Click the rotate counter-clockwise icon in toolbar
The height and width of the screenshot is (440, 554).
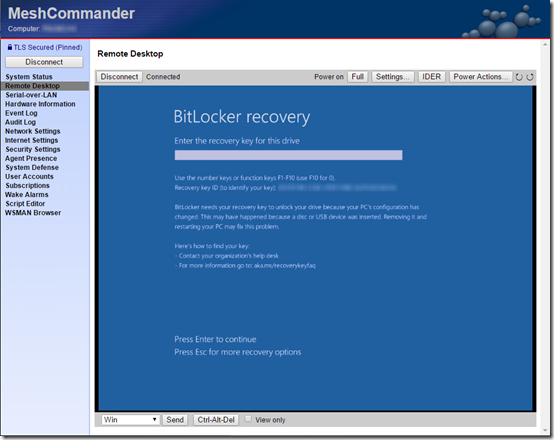(x=519, y=77)
